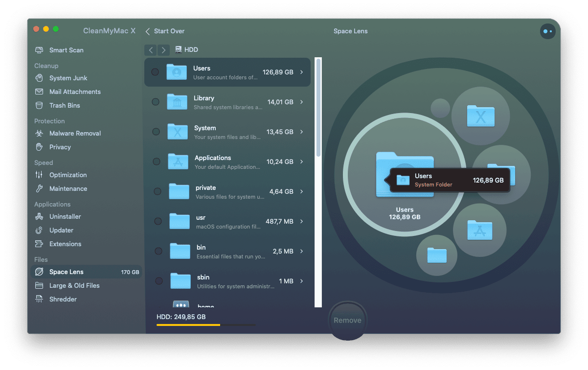The width and height of the screenshot is (588, 370).
Task: Click the Extensions icon
Action: pos(39,244)
